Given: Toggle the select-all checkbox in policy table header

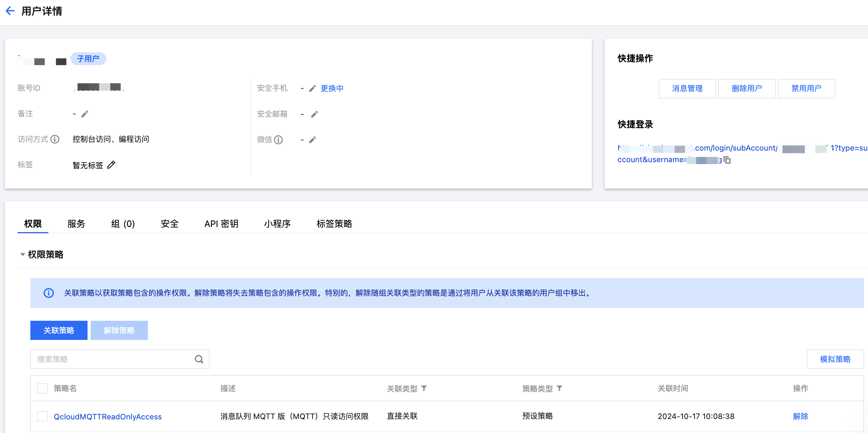Looking at the screenshot, I should (42, 388).
